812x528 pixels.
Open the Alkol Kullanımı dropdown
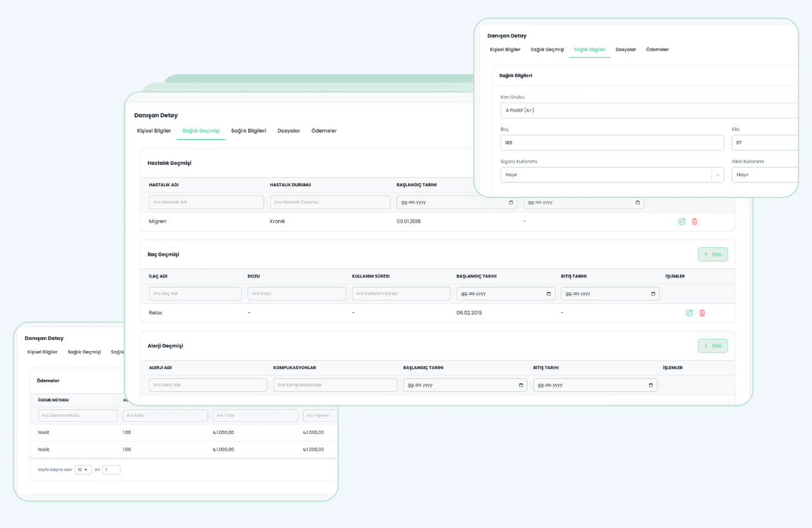point(765,174)
